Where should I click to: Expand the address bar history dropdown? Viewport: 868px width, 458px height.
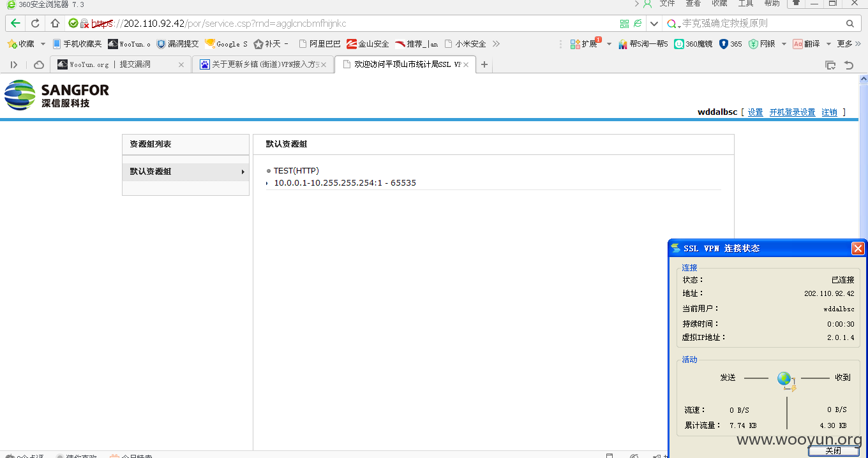pos(654,24)
